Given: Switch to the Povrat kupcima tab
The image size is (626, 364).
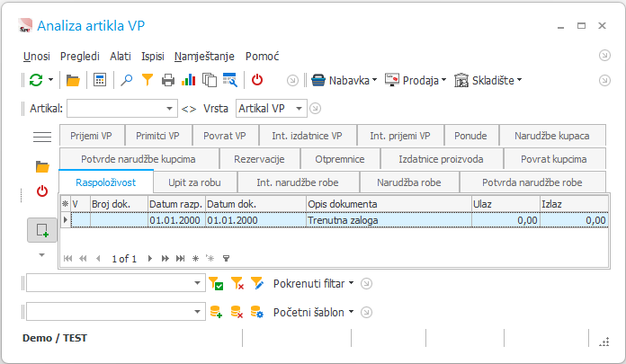Looking at the screenshot, I should (554, 159).
